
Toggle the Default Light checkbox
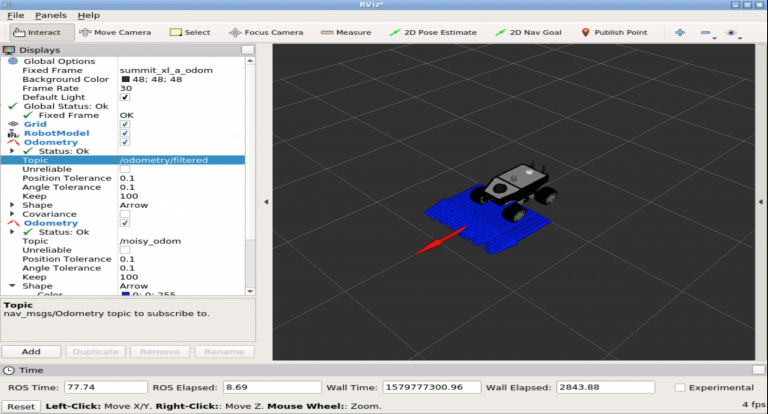[125, 97]
